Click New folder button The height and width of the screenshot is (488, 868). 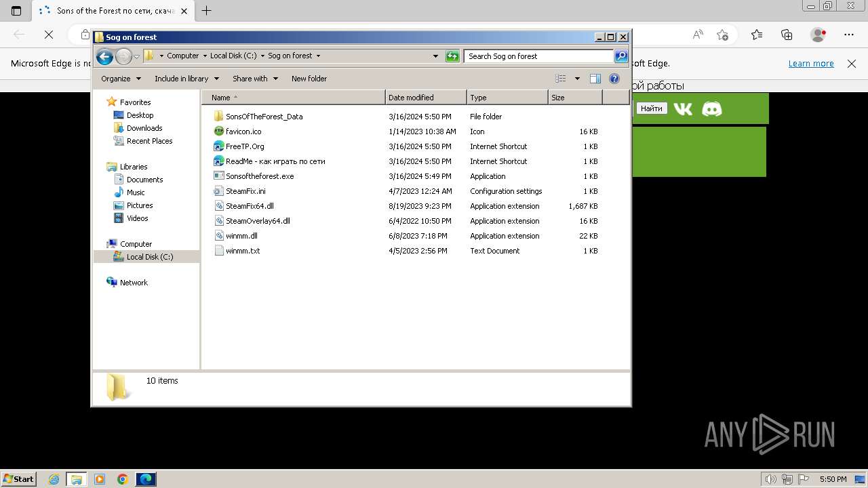(309, 79)
